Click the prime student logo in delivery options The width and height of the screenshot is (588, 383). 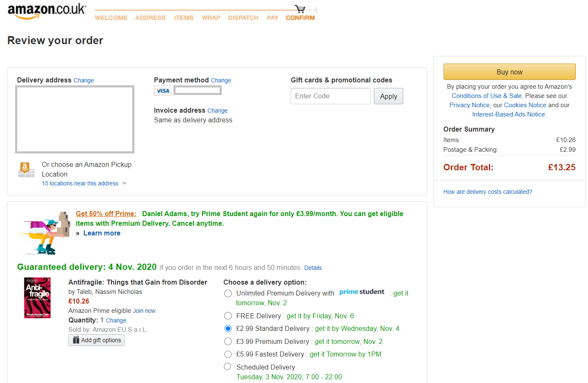pyautogui.click(x=362, y=292)
